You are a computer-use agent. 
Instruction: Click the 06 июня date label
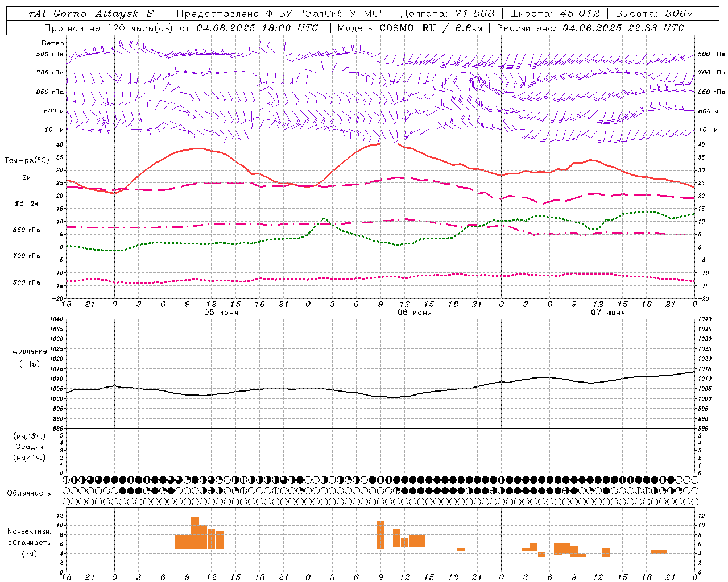pyautogui.click(x=415, y=312)
